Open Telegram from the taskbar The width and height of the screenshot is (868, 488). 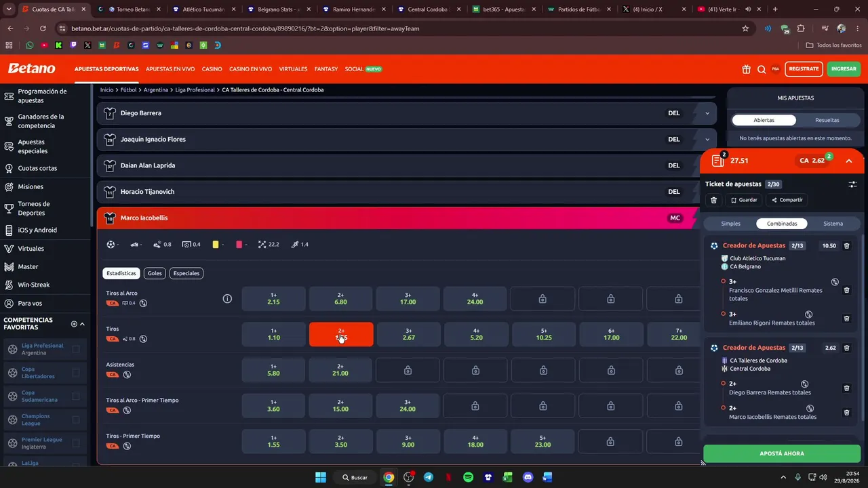point(428,477)
